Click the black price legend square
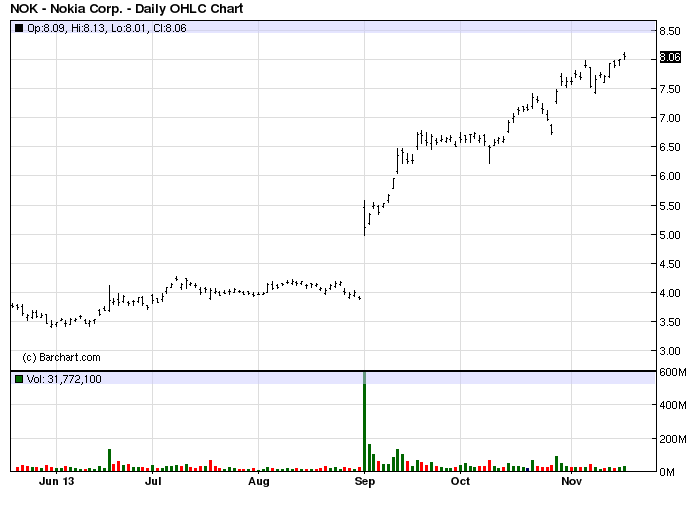 tap(19, 28)
